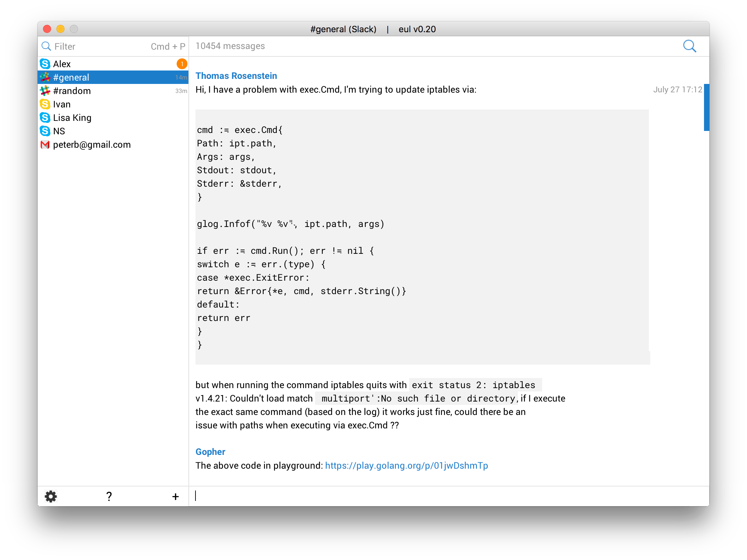The image size is (747, 560).
Task: Open peterb@gmail.com mailbox
Action: [113, 145]
